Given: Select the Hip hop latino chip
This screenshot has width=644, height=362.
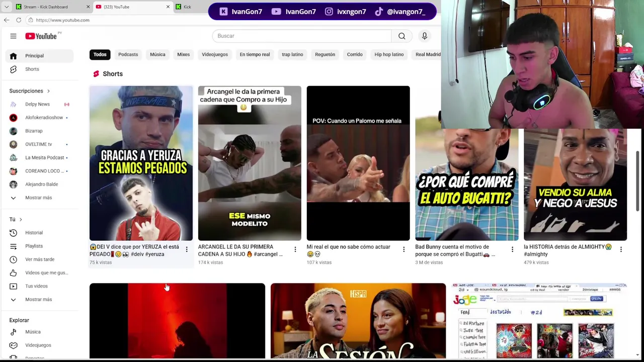Looking at the screenshot, I should (x=389, y=54).
